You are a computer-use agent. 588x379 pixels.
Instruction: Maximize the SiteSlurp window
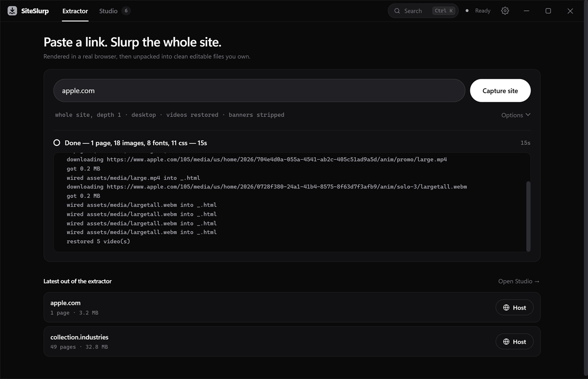pos(548,11)
